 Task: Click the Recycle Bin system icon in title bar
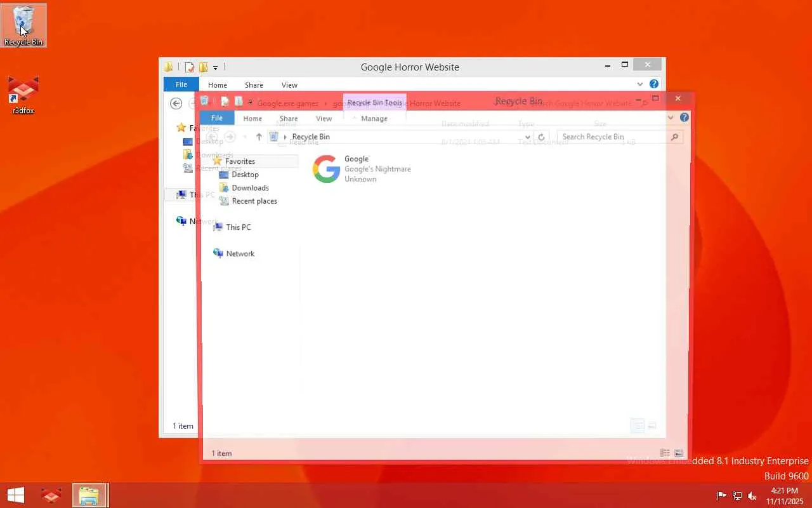click(x=205, y=100)
